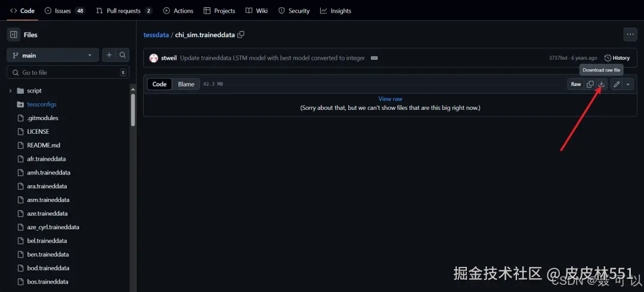644x292 pixels.
Task: Select ara.traineddata in file tree
Action: tap(47, 186)
